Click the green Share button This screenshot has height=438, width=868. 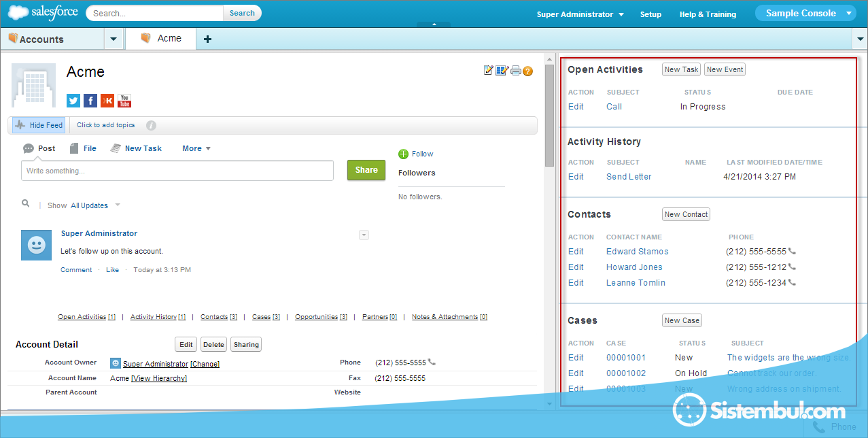pyautogui.click(x=366, y=170)
